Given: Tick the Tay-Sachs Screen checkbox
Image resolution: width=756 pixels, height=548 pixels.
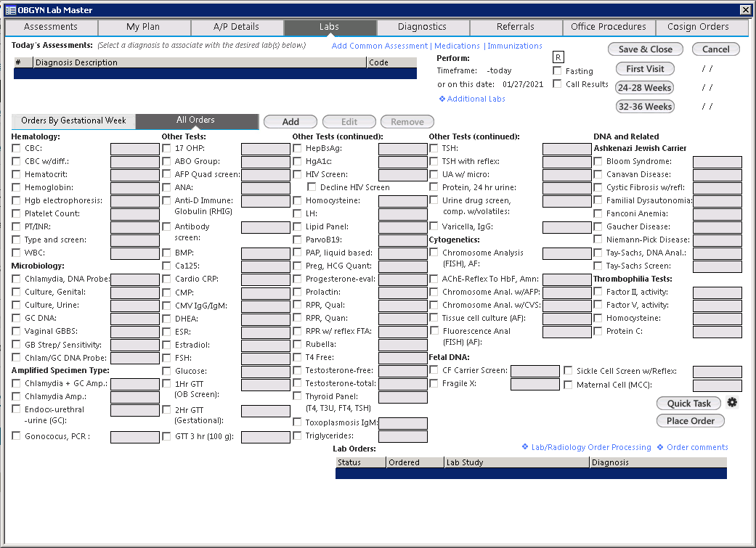Looking at the screenshot, I should [598, 266].
